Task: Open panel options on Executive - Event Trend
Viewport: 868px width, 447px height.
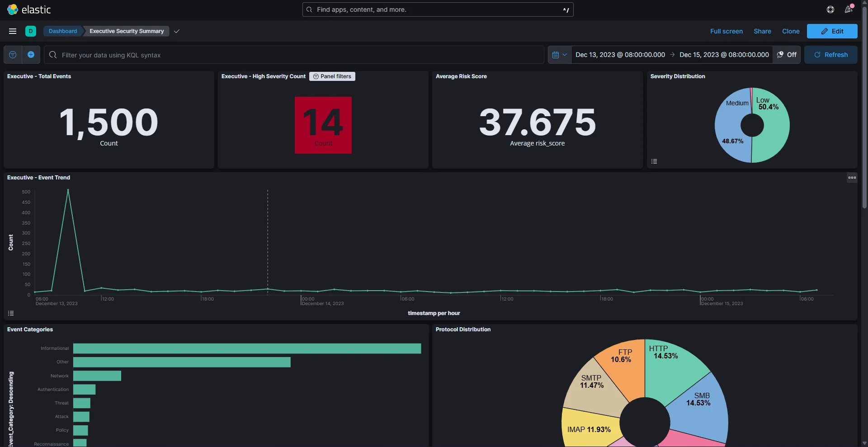Action: coord(852,178)
